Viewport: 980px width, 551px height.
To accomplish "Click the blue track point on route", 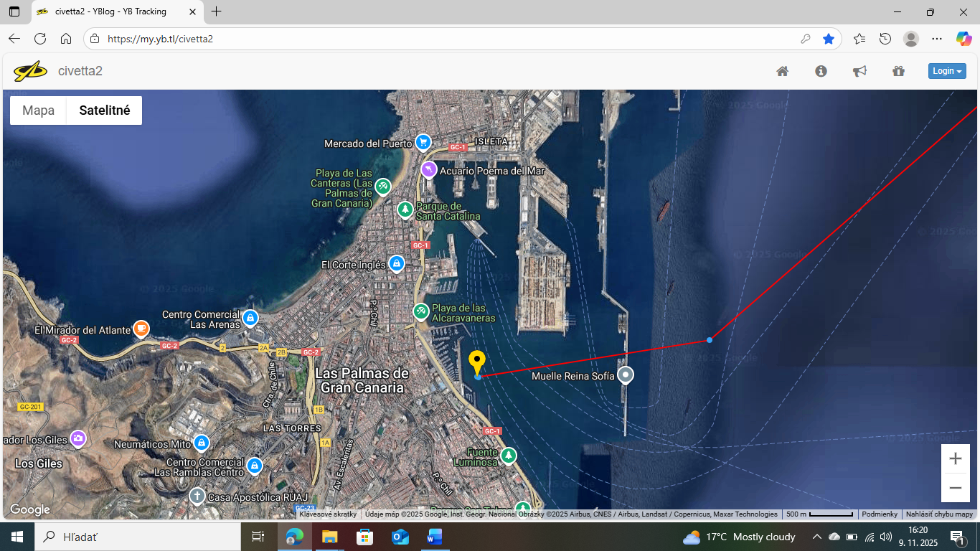I will (x=710, y=339).
